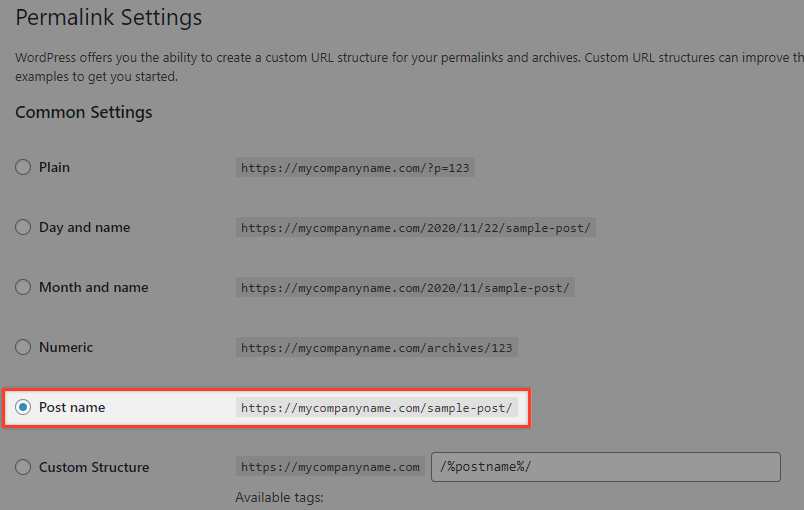Enable the Month and name radio option
This screenshot has width=804, height=510.
click(23, 287)
